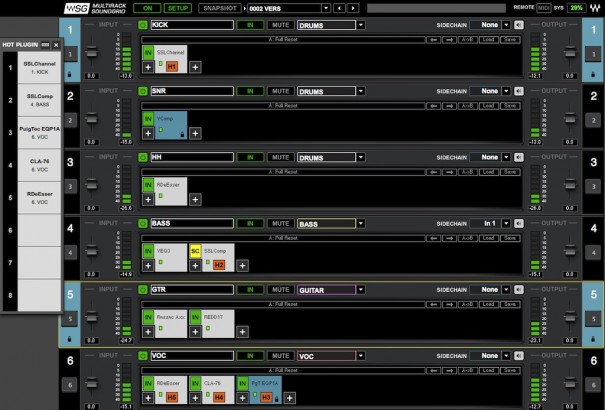Click the H5 badge under VOC RDeEsser
This screenshot has width=605, height=410.
click(173, 397)
